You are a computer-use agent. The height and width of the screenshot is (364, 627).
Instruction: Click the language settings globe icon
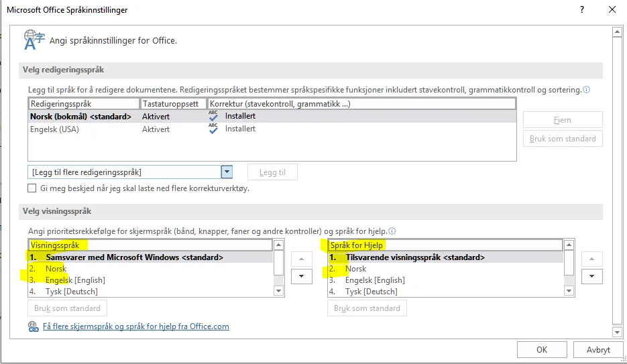point(34,40)
